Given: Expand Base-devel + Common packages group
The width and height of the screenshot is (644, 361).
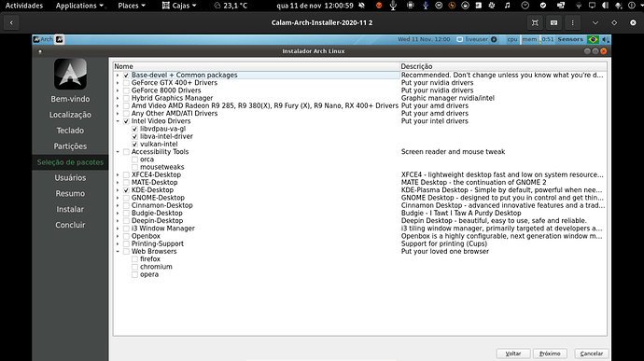Looking at the screenshot, I should tap(118, 76).
